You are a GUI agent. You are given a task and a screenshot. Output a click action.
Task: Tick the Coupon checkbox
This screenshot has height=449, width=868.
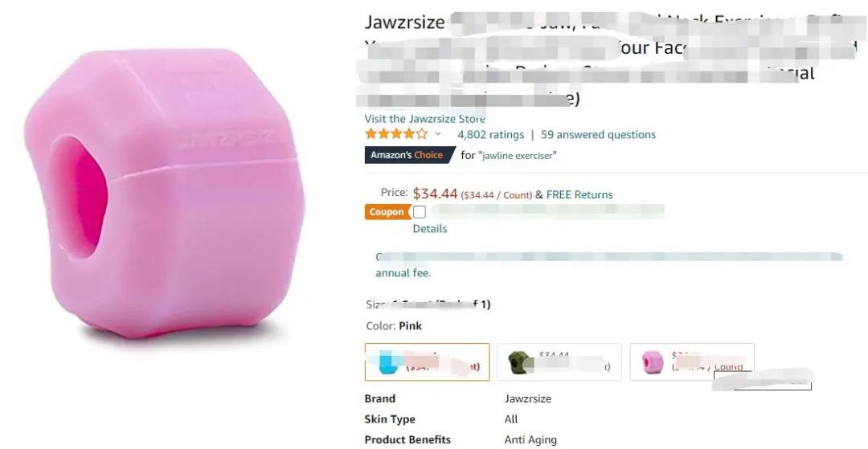click(x=420, y=212)
